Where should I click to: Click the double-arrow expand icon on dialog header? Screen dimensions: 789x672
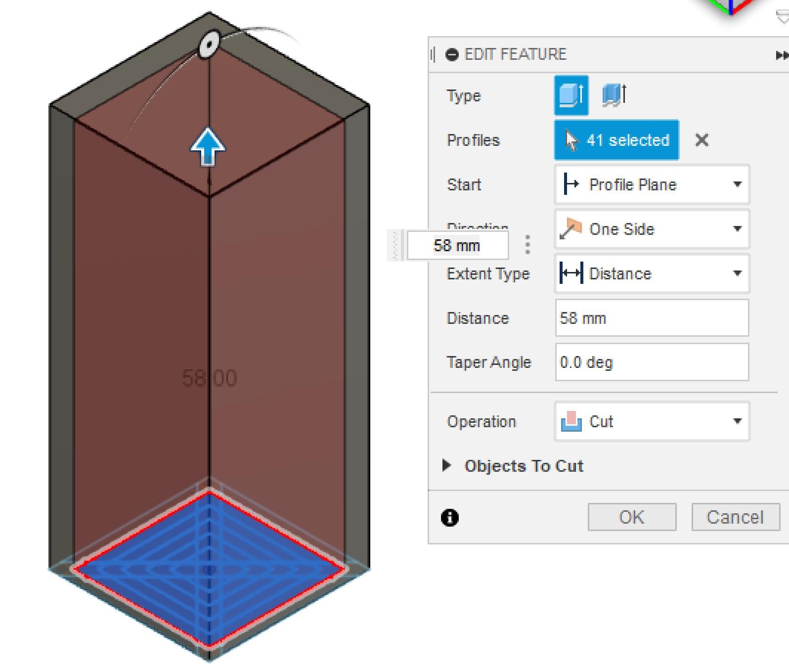782,55
